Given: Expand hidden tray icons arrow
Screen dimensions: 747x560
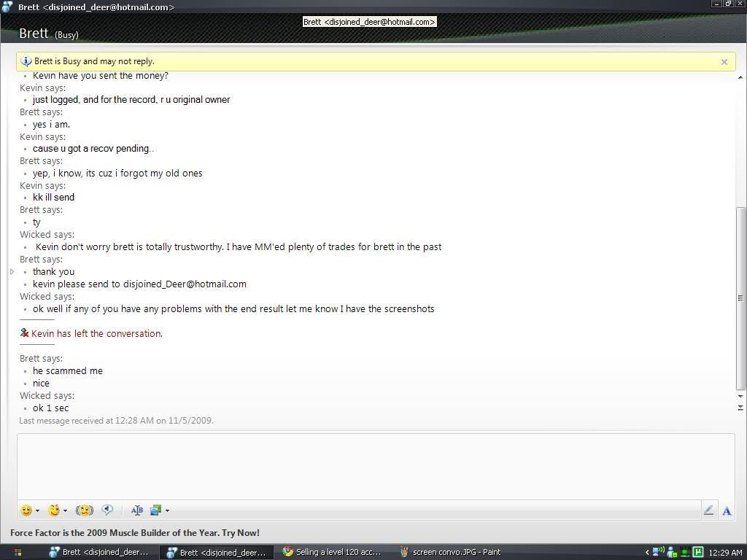Looking at the screenshot, I should [x=647, y=553].
